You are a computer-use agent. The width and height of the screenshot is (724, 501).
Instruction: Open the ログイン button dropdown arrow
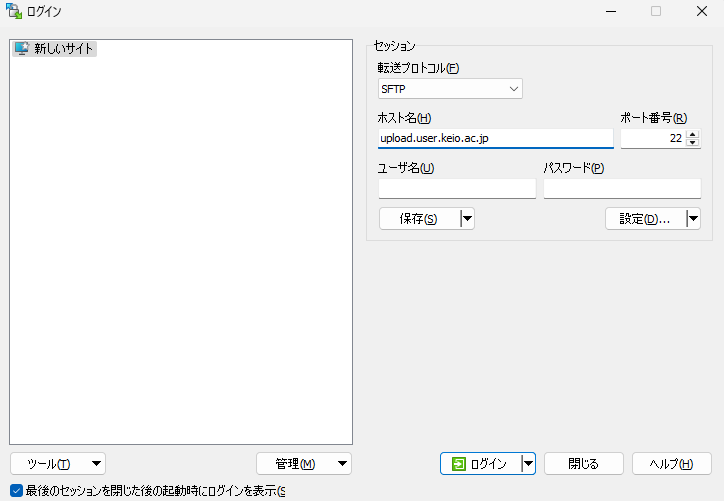[x=529, y=464]
